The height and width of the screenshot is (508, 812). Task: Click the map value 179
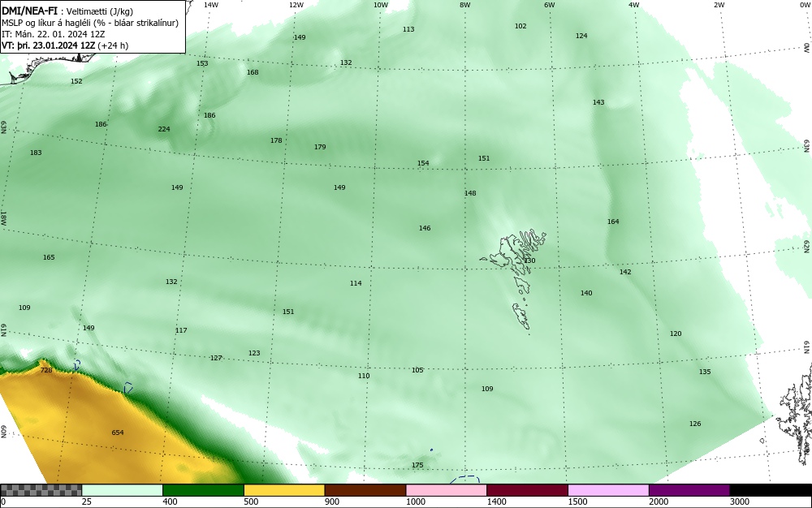pyautogui.click(x=320, y=147)
